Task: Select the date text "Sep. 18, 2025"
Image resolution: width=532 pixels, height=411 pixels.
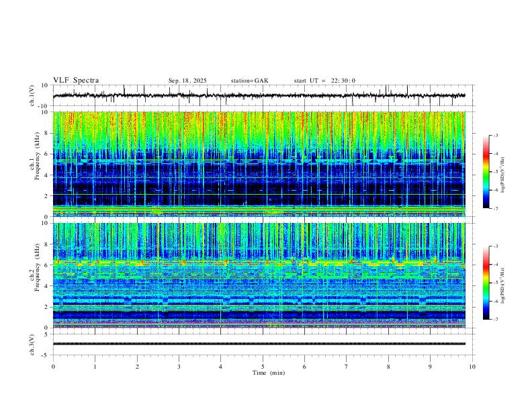Action: coord(187,81)
